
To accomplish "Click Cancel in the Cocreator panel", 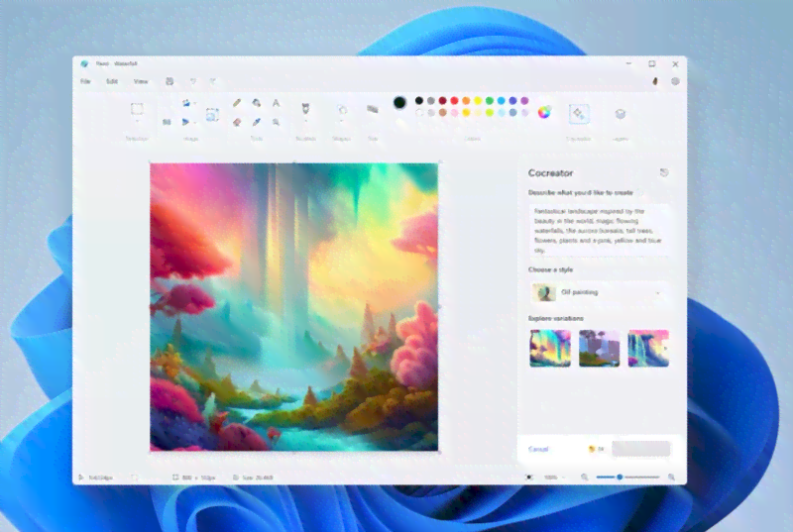I will [x=538, y=449].
